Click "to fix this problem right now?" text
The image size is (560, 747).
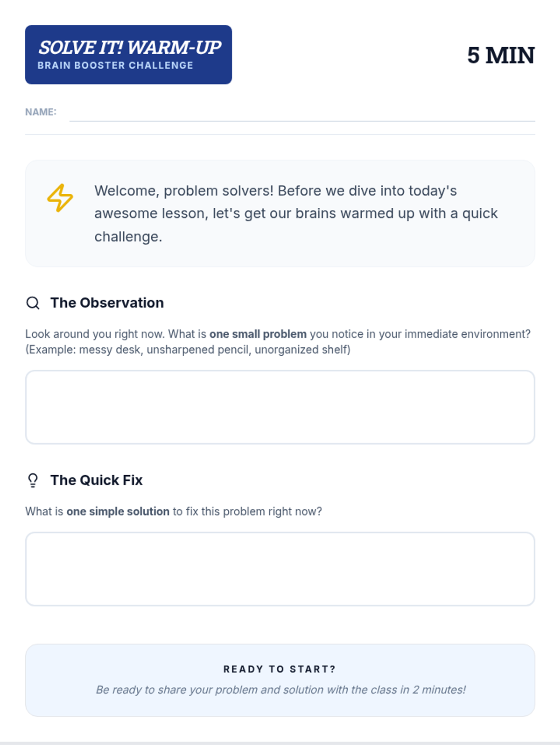click(x=247, y=512)
